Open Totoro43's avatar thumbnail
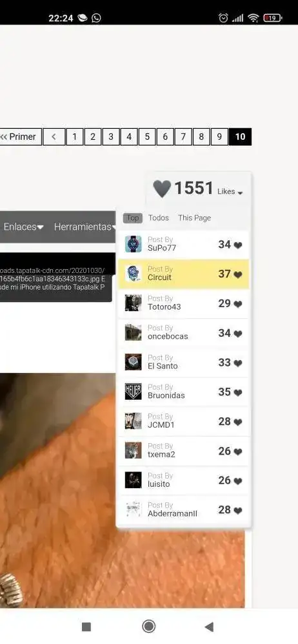Screen dimensions: 298x644 [133, 303]
